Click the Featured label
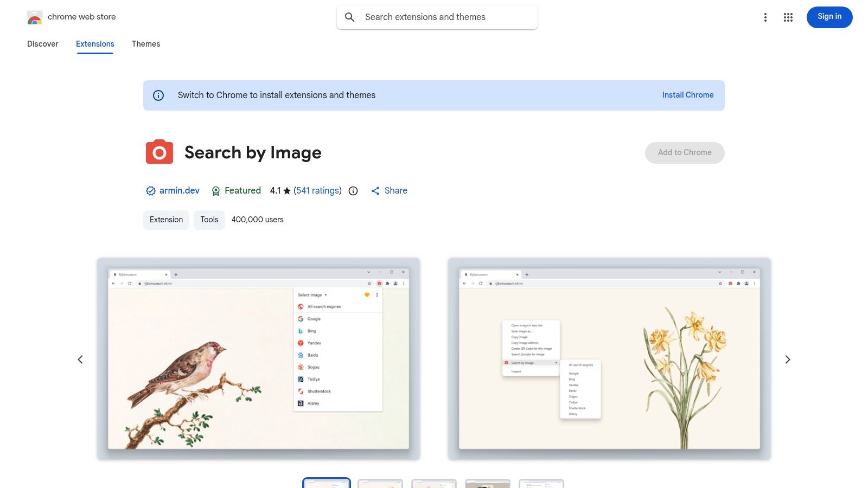This screenshot has height=488, width=868. pyautogui.click(x=242, y=191)
